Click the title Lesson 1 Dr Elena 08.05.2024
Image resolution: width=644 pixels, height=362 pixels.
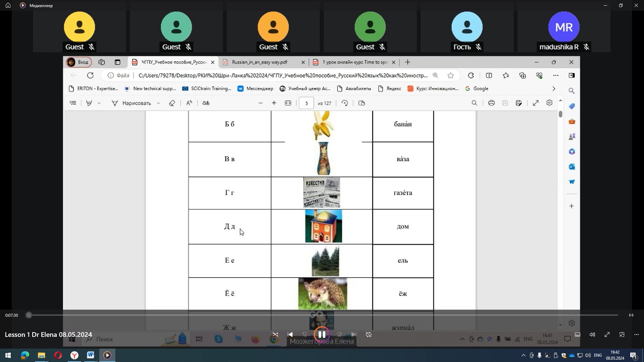(48, 335)
